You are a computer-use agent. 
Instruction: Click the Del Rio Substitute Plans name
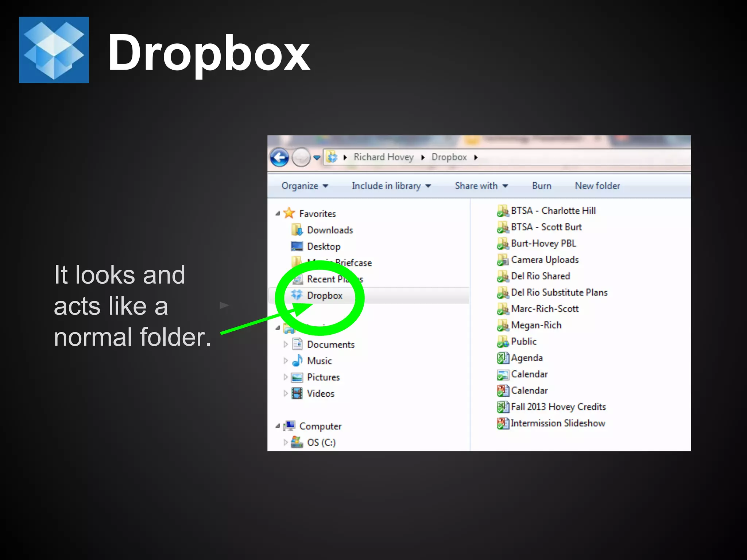click(x=559, y=292)
